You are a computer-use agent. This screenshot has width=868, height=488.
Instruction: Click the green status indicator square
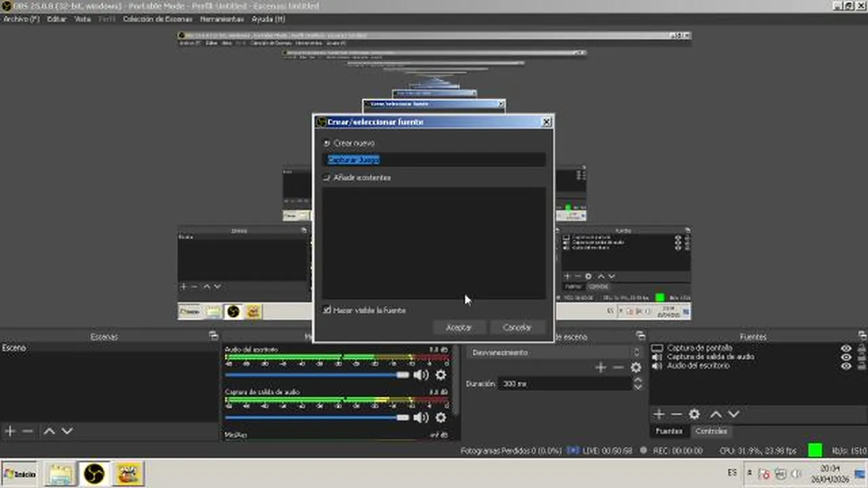[x=815, y=451]
